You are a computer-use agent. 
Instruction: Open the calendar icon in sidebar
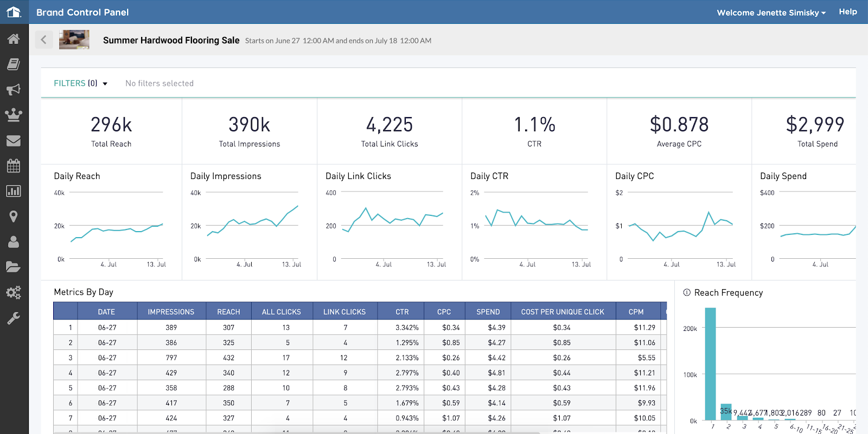[x=14, y=165]
